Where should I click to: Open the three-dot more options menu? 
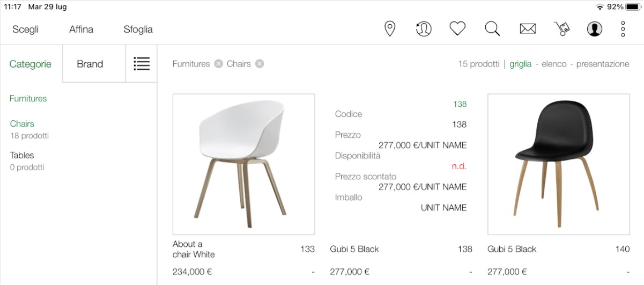(x=623, y=29)
